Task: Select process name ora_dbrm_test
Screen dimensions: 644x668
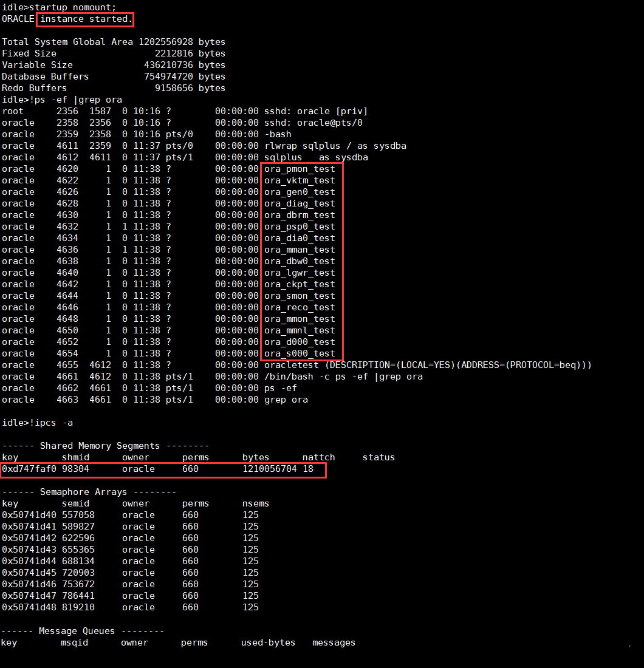Action: [300, 215]
